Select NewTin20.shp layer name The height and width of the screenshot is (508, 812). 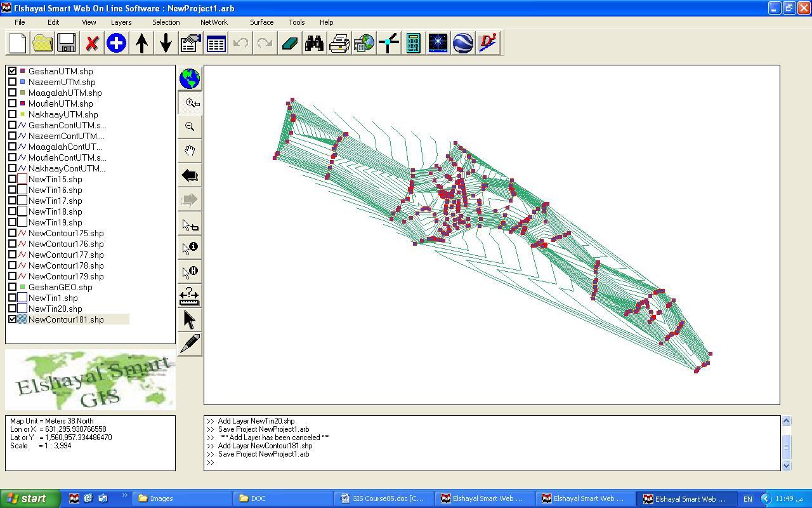tap(55, 309)
